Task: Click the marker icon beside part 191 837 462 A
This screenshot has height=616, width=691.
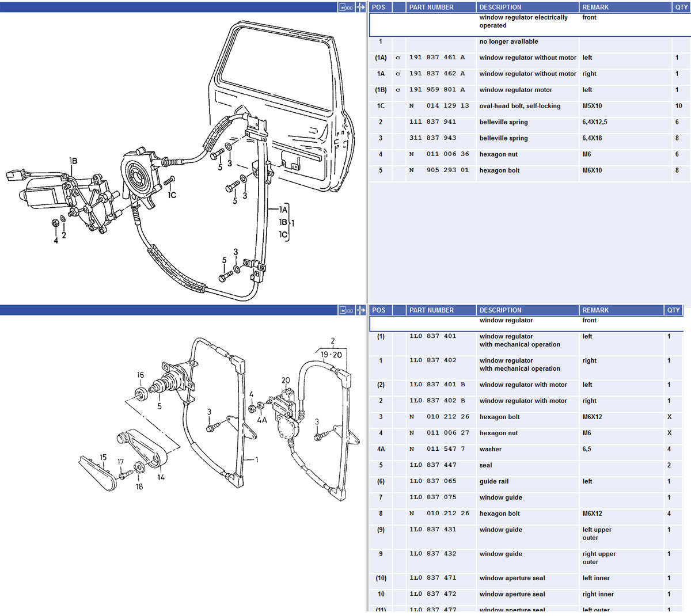Action: (x=398, y=74)
